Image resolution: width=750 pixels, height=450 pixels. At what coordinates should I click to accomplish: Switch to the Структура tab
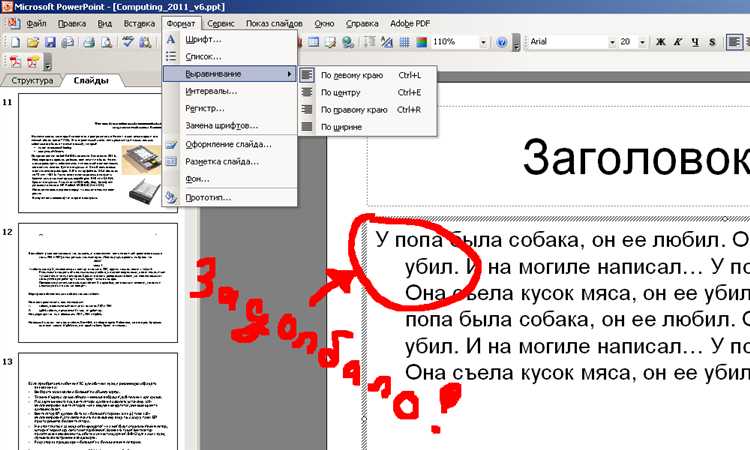point(32,80)
